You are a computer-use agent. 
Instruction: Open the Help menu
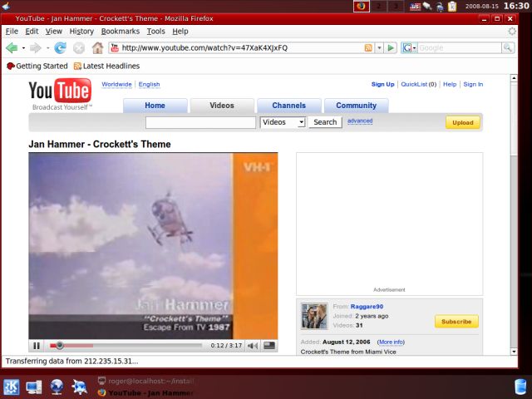[180, 32]
